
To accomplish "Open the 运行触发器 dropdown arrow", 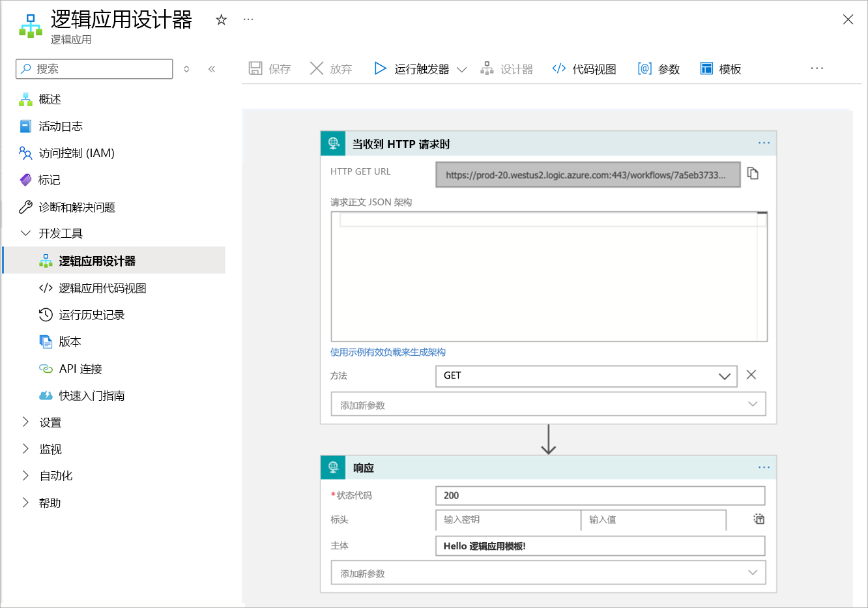I will [x=462, y=70].
